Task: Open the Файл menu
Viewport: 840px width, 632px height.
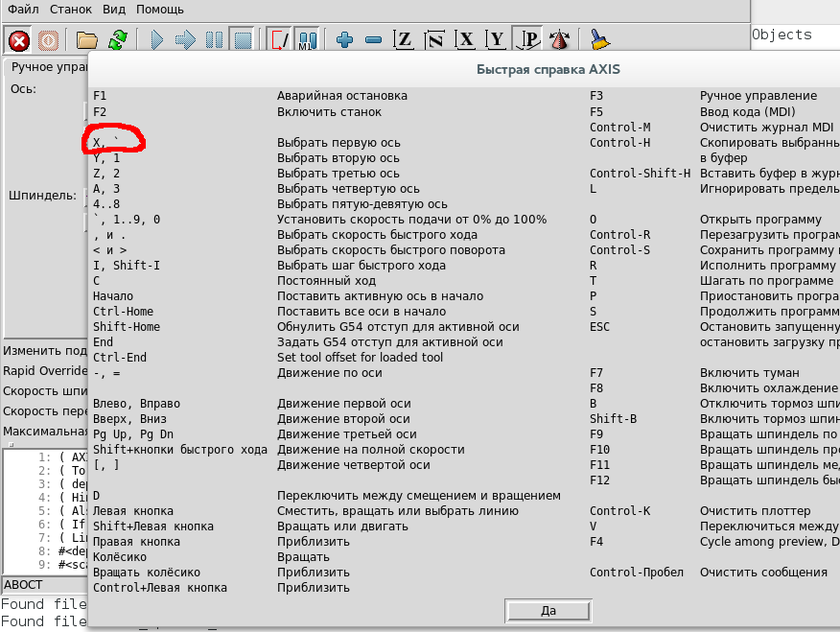Action: click(23, 10)
